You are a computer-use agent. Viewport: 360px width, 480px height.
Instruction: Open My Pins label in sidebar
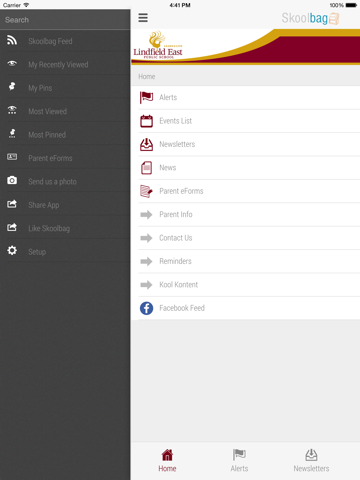(40, 88)
